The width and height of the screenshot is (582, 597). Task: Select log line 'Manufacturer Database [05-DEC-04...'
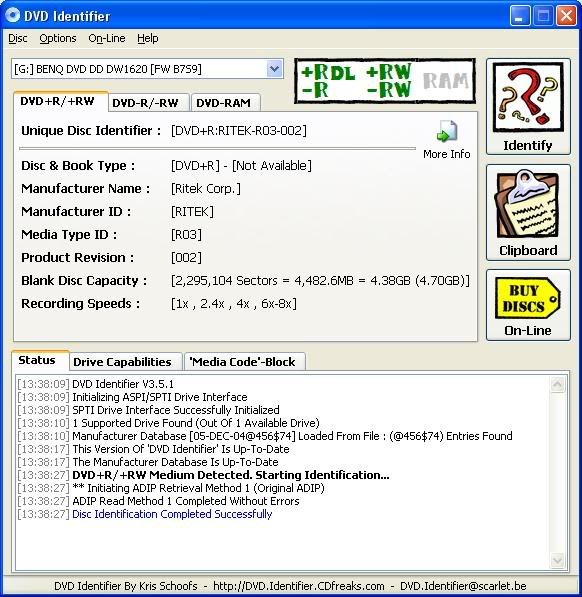pos(292,436)
